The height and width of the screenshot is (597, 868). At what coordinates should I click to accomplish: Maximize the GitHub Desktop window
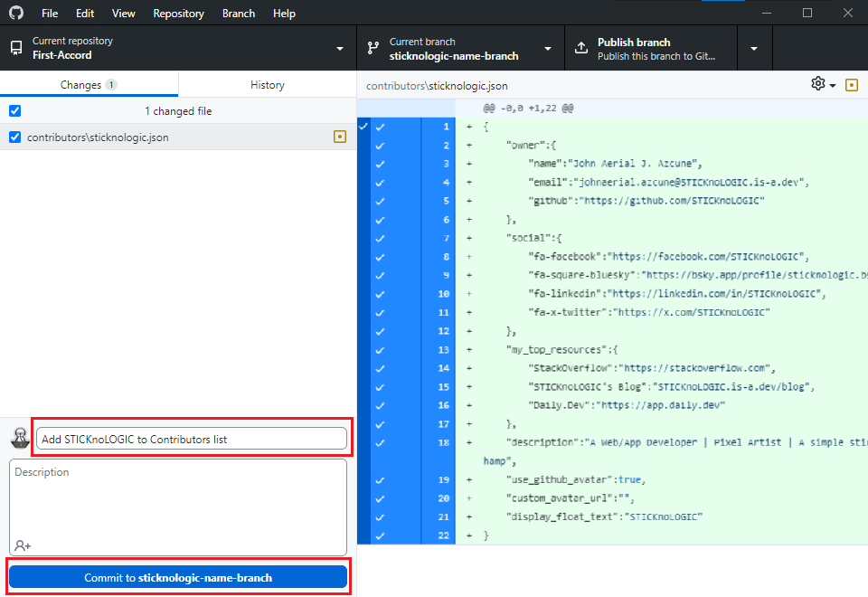pos(807,13)
